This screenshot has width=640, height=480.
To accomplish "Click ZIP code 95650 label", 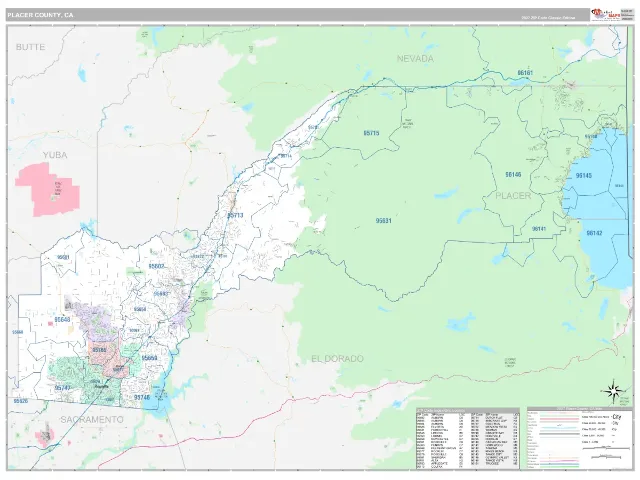I will point(149,358).
